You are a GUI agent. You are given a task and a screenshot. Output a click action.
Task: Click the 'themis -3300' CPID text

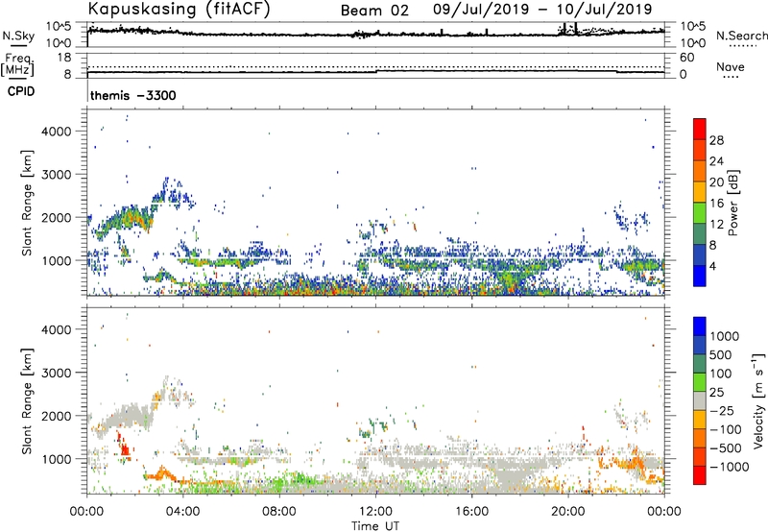click(132, 95)
